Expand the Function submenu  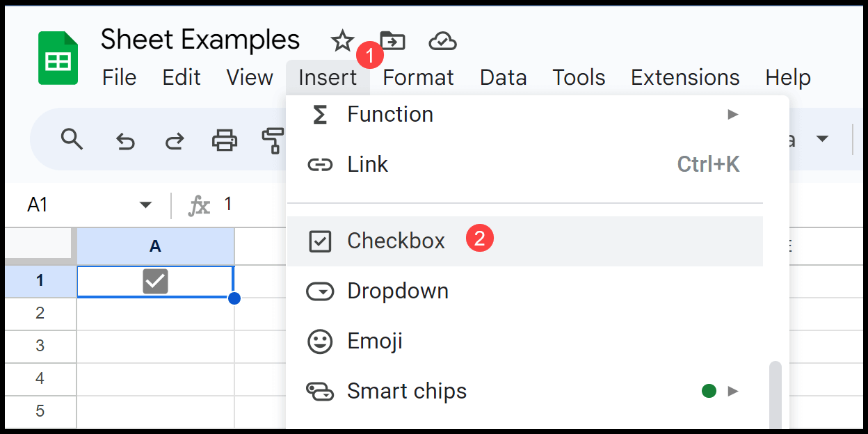coord(389,114)
